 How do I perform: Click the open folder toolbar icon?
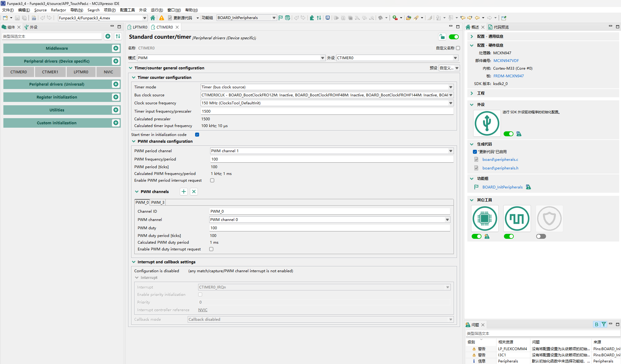click(408, 18)
